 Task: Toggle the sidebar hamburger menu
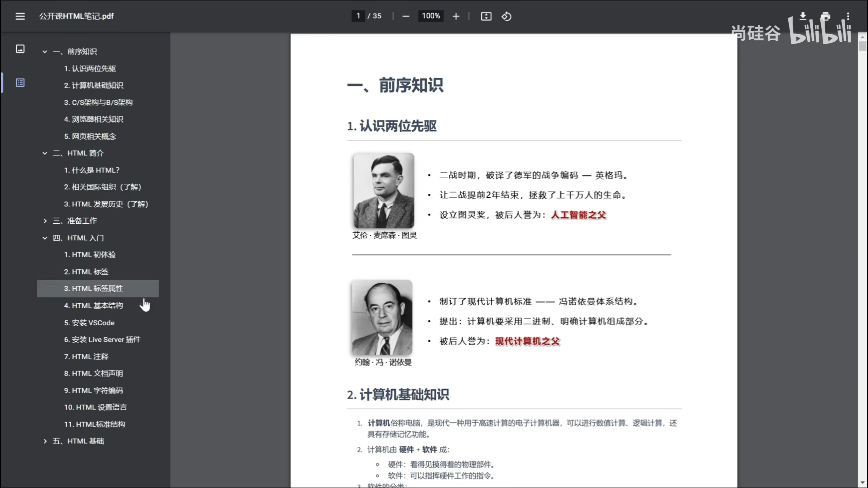coord(20,16)
